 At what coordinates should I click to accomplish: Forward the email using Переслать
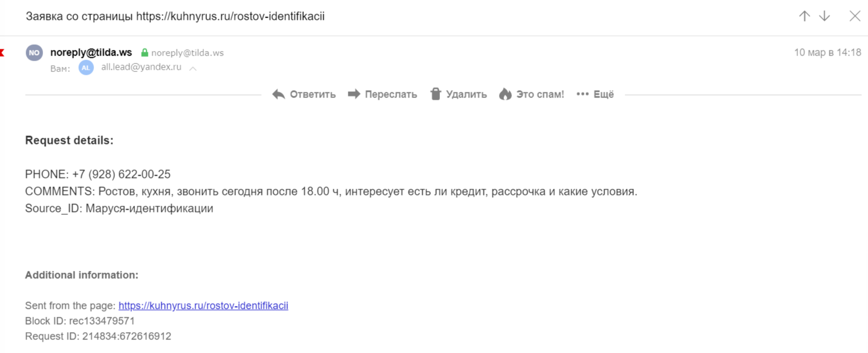(x=382, y=95)
